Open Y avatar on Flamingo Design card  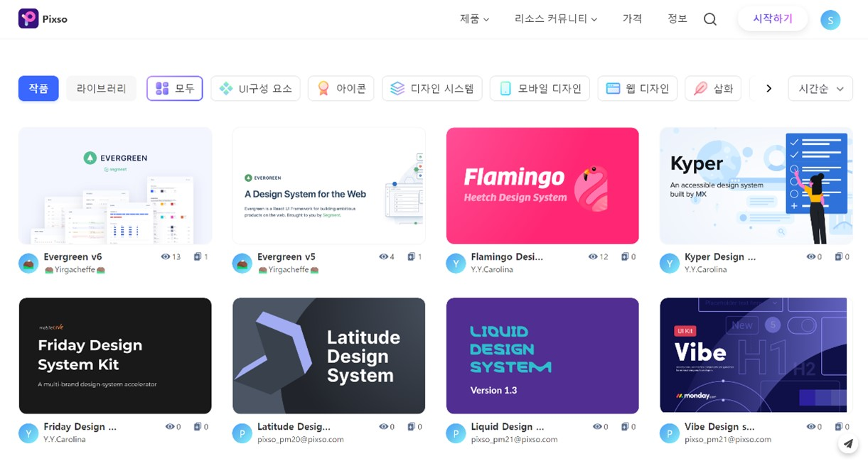(x=456, y=263)
